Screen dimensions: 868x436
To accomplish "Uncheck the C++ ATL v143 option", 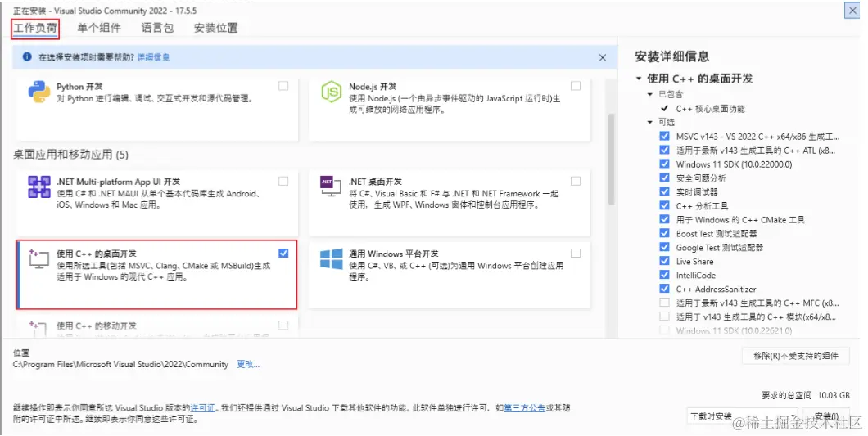I will coord(664,150).
